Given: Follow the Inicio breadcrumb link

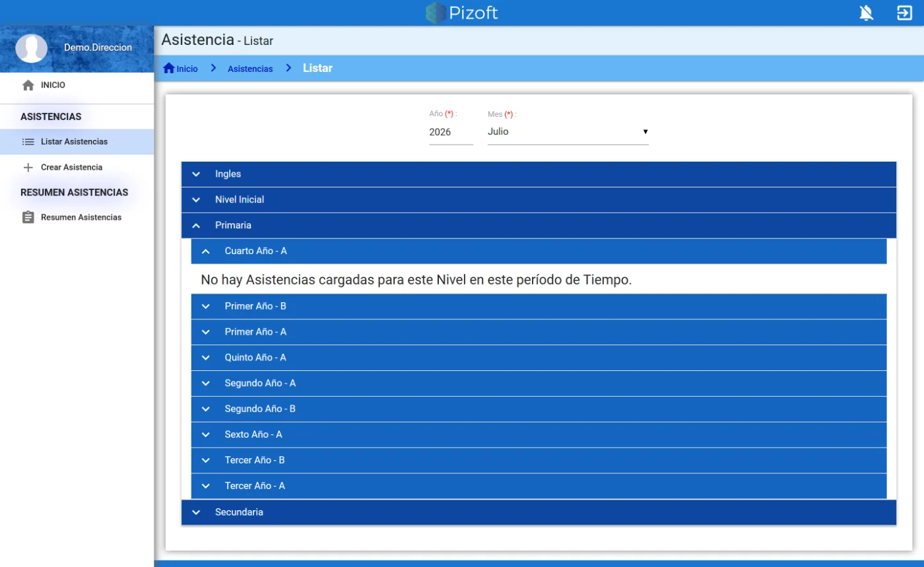Looking at the screenshot, I should (187, 69).
